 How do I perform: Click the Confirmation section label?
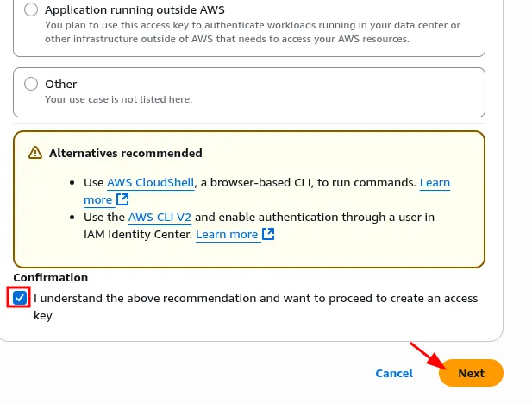(51, 278)
